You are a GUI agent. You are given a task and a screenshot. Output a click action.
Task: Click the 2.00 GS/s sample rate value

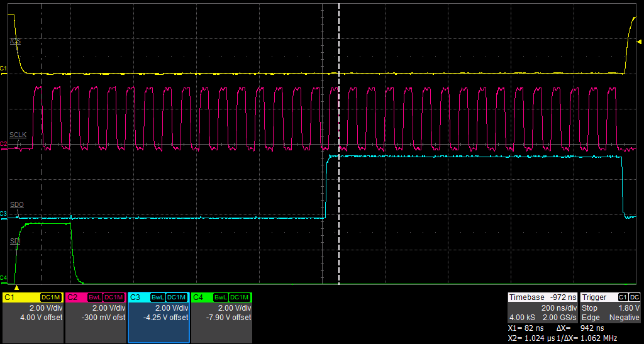(x=559, y=318)
